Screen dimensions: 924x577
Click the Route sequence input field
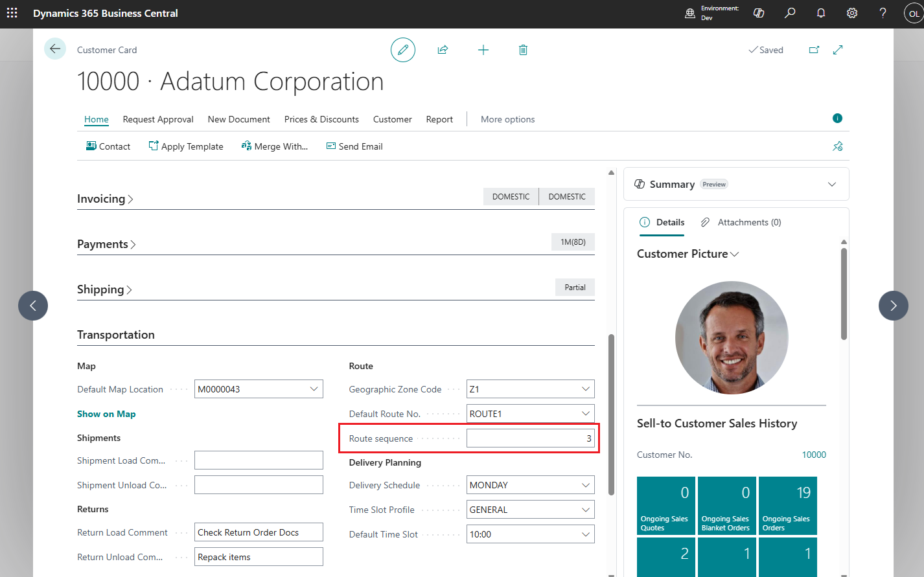click(x=529, y=438)
